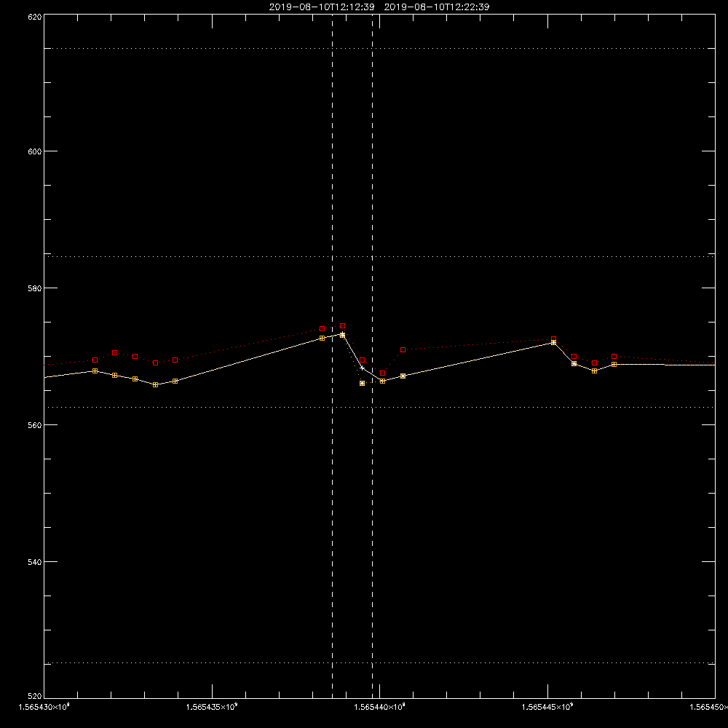Image resolution: width=728 pixels, height=728 pixels.
Task: Click the white plus marker between the dashed lines
Action: pyautogui.click(x=362, y=368)
